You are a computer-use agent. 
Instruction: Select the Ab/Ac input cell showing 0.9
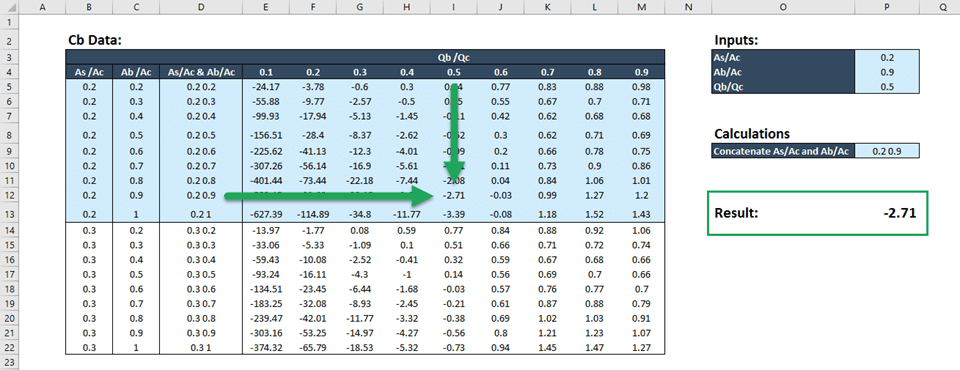[x=887, y=72]
